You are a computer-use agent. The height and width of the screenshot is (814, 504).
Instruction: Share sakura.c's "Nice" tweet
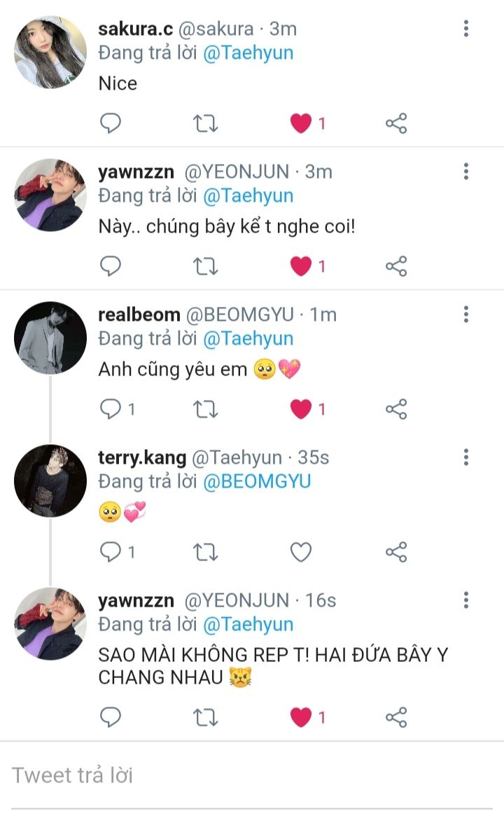[396, 124]
